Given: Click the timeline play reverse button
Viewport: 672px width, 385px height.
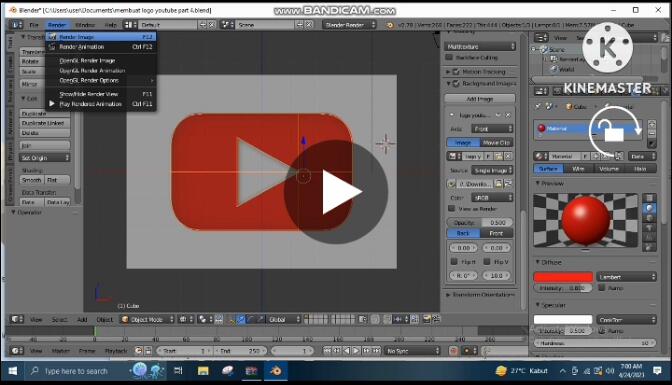Looking at the screenshot, I should coord(346,351).
